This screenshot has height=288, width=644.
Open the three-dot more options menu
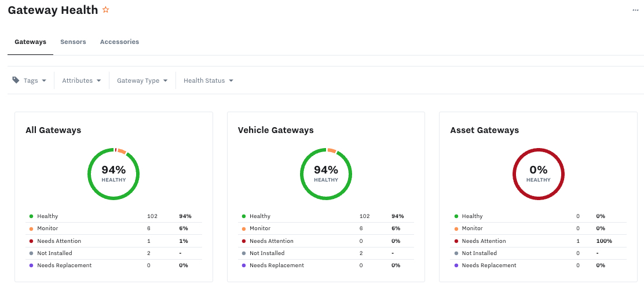click(635, 10)
